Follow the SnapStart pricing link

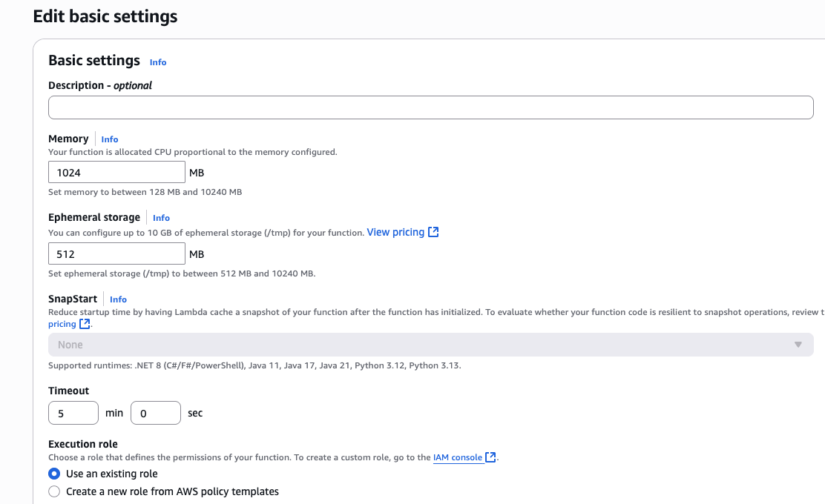coord(62,324)
